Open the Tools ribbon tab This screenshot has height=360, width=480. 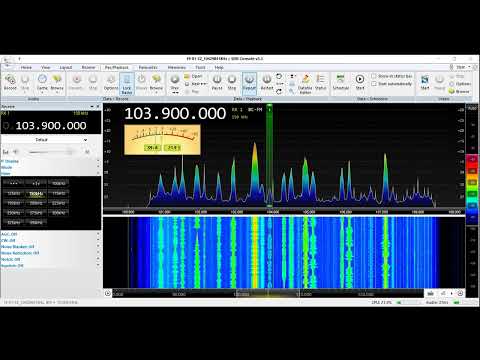[x=200, y=67]
